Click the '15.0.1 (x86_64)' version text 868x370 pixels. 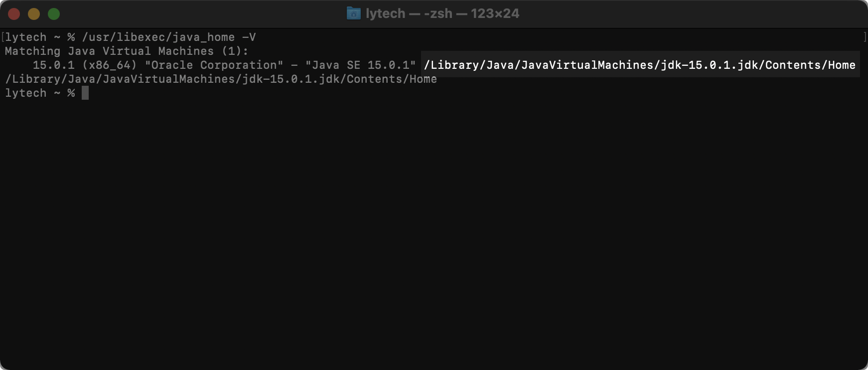(85, 65)
